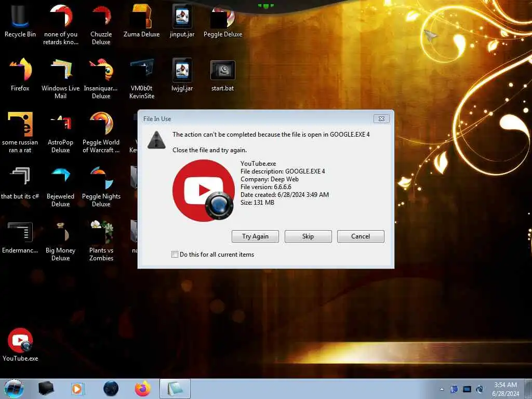
Task: Click the 'YouTube.exe' filename in the dialog
Action: (258, 164)
